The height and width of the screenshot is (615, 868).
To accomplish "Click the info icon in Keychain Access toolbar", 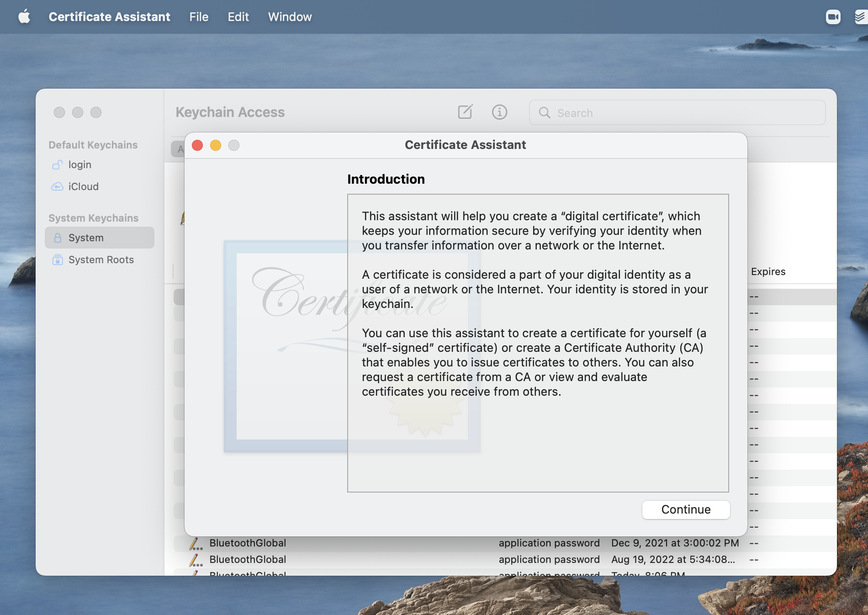I will tap(499, 112).
